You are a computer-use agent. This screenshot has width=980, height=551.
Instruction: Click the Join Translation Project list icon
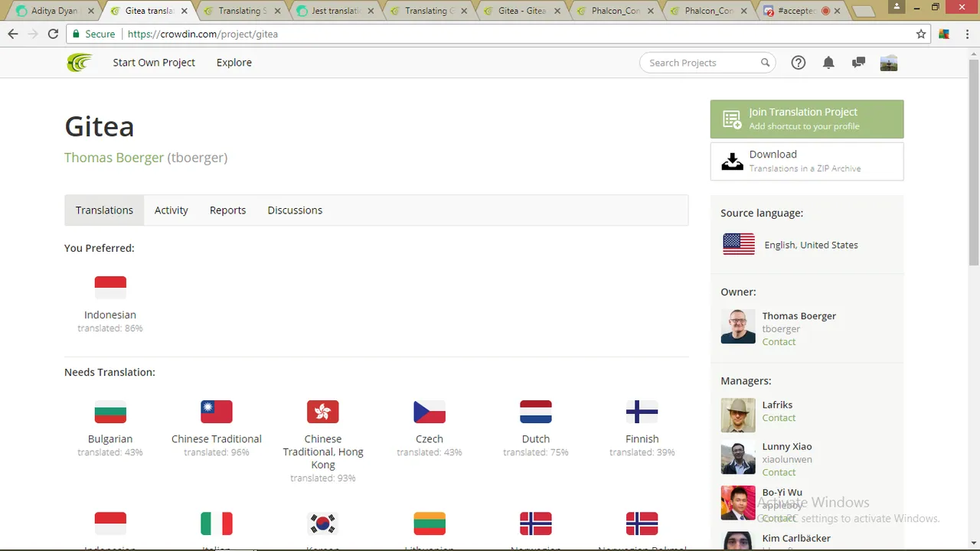[x=732, y=119]
